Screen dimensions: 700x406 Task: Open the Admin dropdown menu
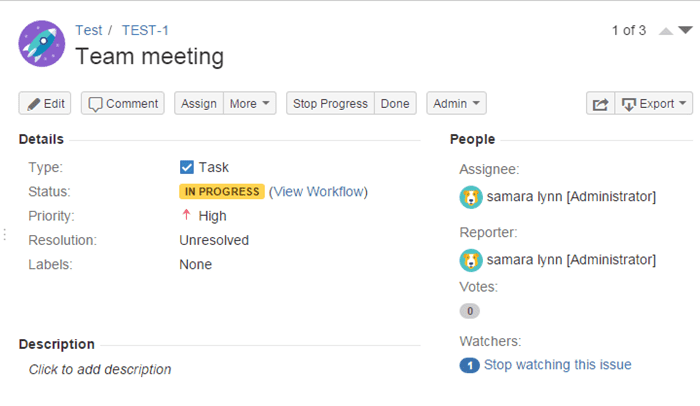click(456, 104)
